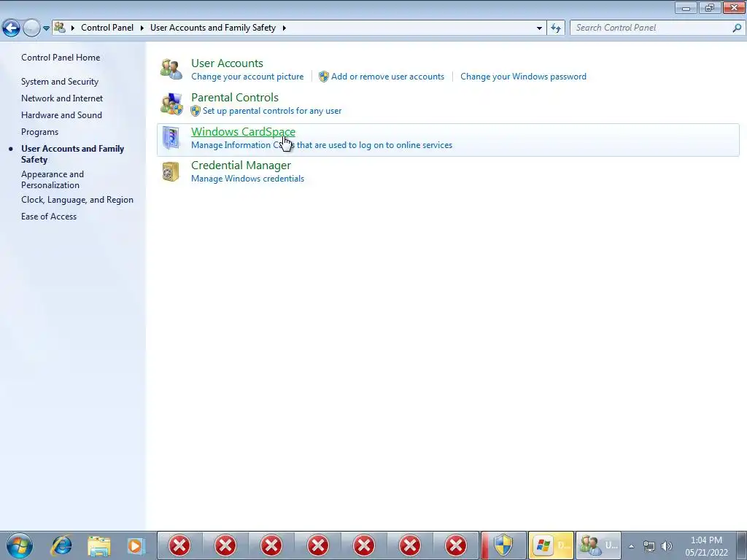
Task: Click Set up parental controls for any user
Action: tap(272, 111)
